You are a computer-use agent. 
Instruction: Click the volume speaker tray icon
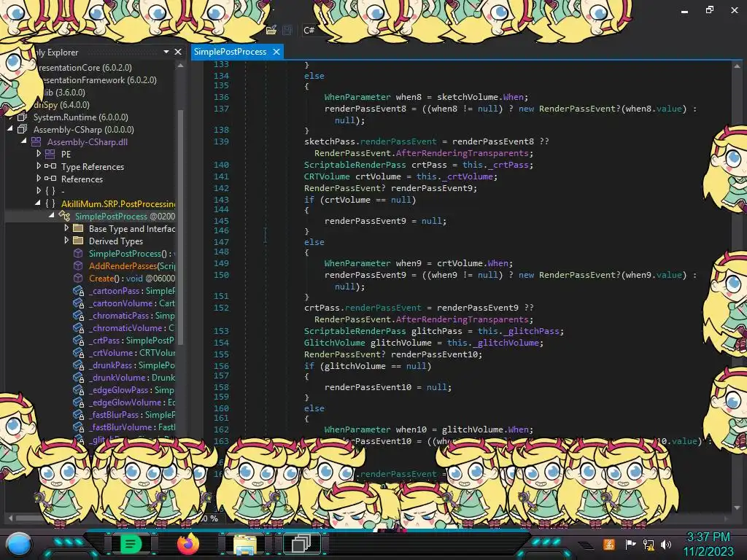pos(666,544)
